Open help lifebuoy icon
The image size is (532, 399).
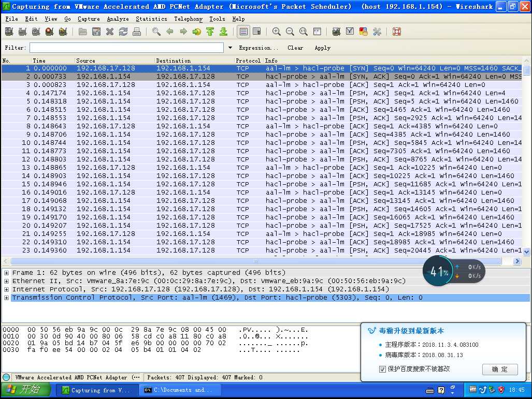(x=397, y=32)
